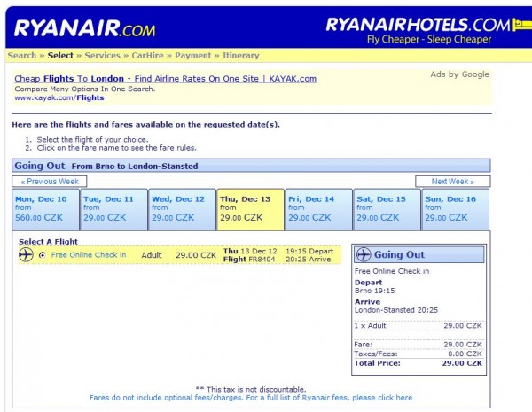The image size is (532, 412).
Task: Click the Ryanair.com logo
Action: click(84, 28)
